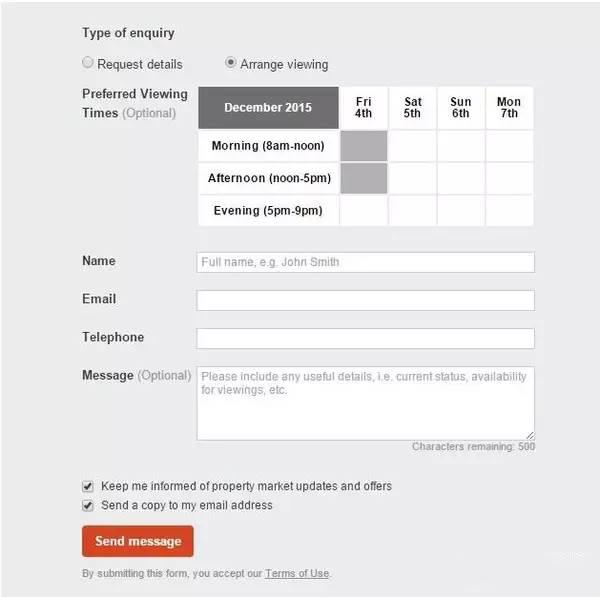The width and height of the screenshot is (600, 597).
Task: Deselect Friday 4th Afternoon time slot
Action: 364,178
